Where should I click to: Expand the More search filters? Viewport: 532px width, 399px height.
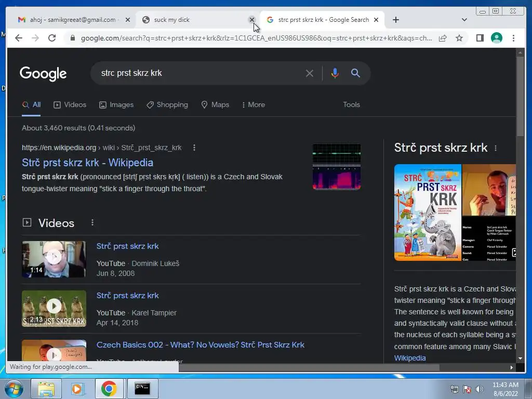click(x=253, y=105)
